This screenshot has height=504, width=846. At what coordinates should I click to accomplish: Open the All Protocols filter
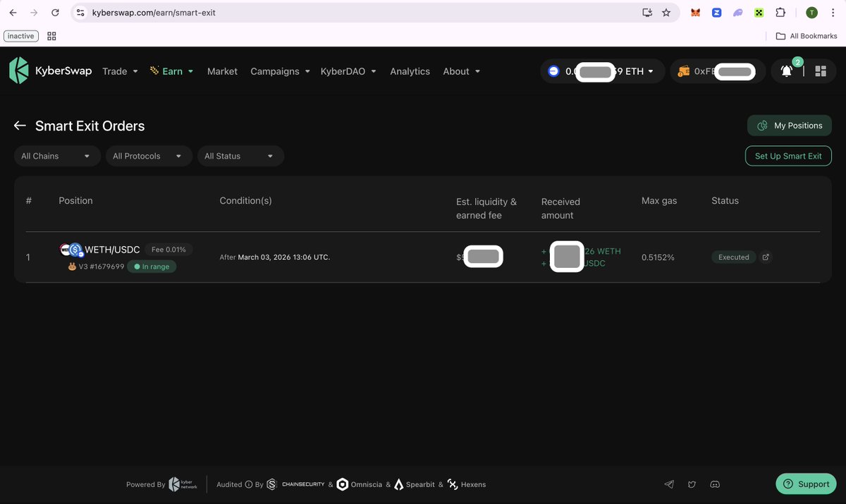(x=149, y=156)
